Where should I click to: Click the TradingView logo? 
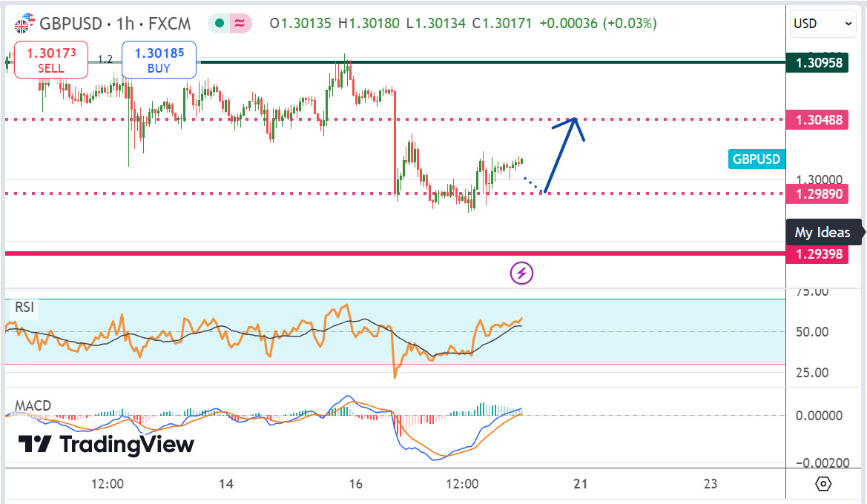click(x=106, y=445)
